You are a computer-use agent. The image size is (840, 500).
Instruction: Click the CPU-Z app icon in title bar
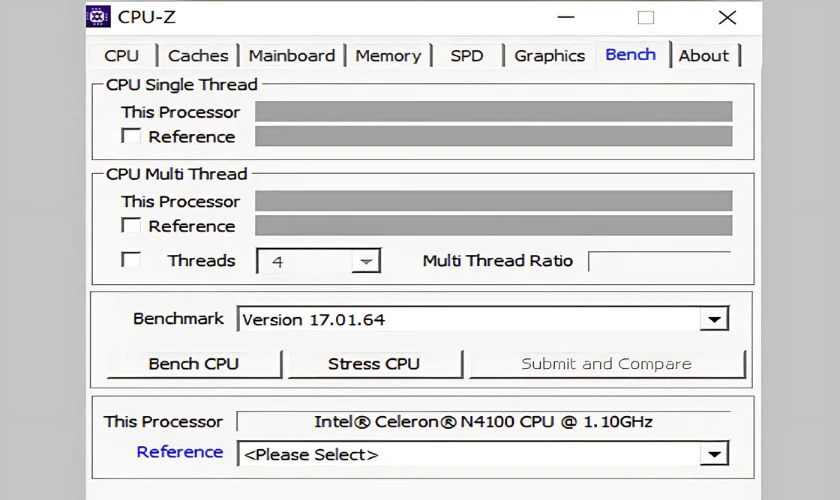pos(98,17)
